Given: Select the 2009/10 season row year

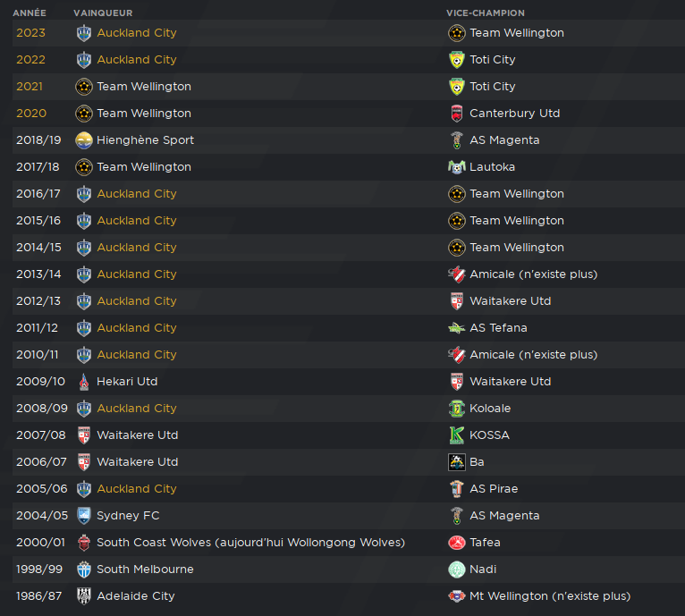Looking at the screenshot, I should (x=40, y=382).
